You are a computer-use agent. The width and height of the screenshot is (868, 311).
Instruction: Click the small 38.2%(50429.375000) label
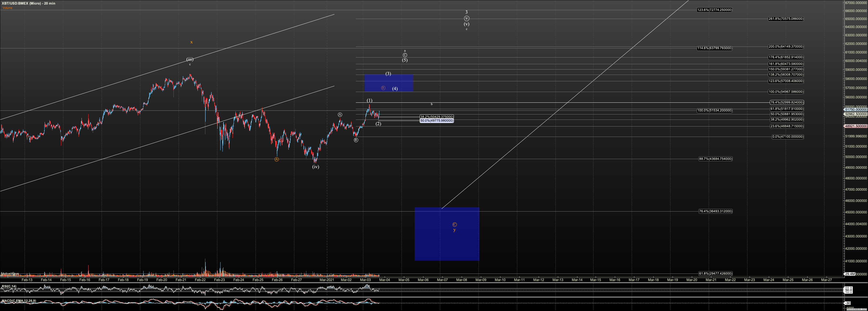[437, 117]
